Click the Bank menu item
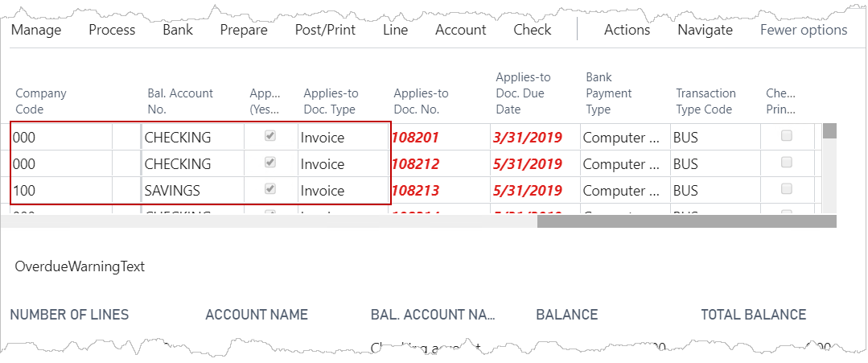 coord(178,30)
